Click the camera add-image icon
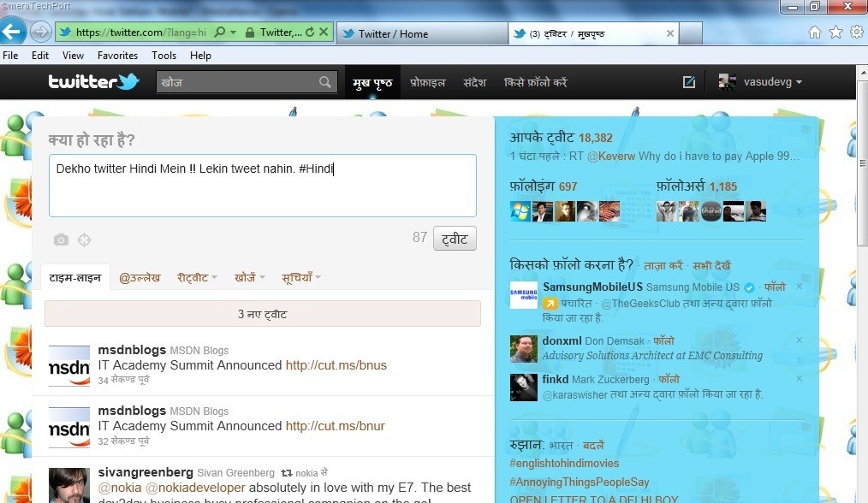Viewport: 868px width, 503px height. [61, 240]
